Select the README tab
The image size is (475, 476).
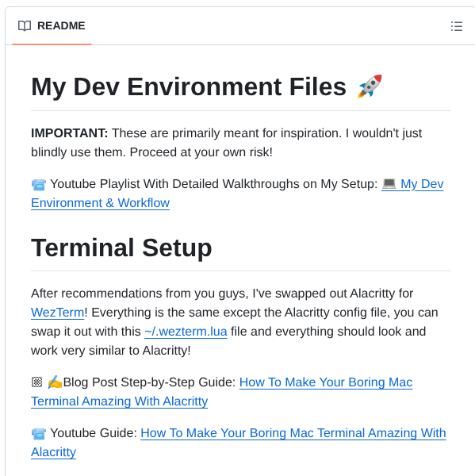(52, 26)
